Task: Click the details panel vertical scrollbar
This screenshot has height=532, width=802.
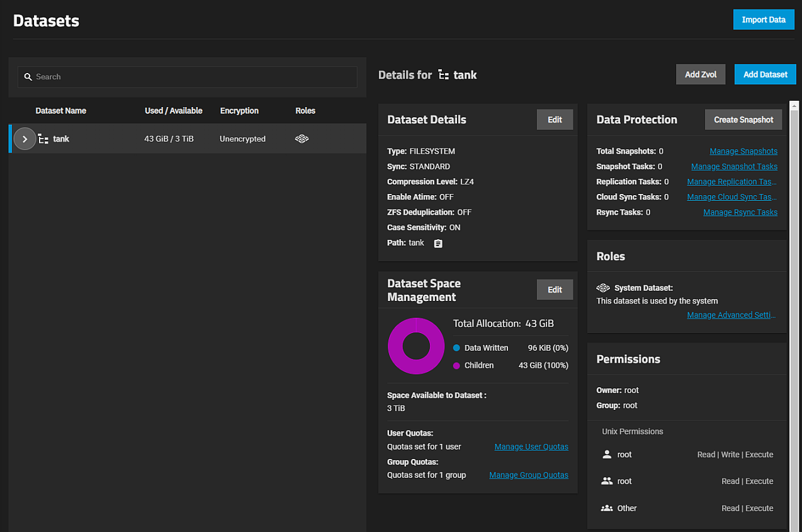Action: [x=794, y=315]
